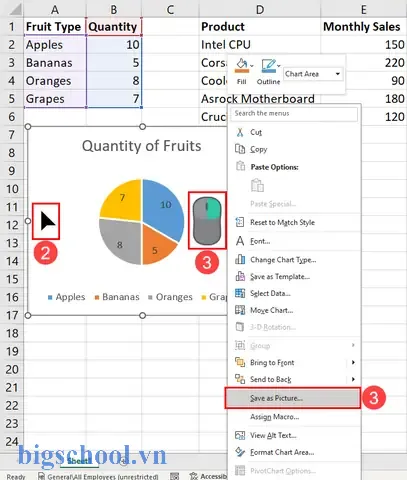Screen dimensions: 407x480
Task: Click the Search the menus field
Action: click(x=294, y=114)
